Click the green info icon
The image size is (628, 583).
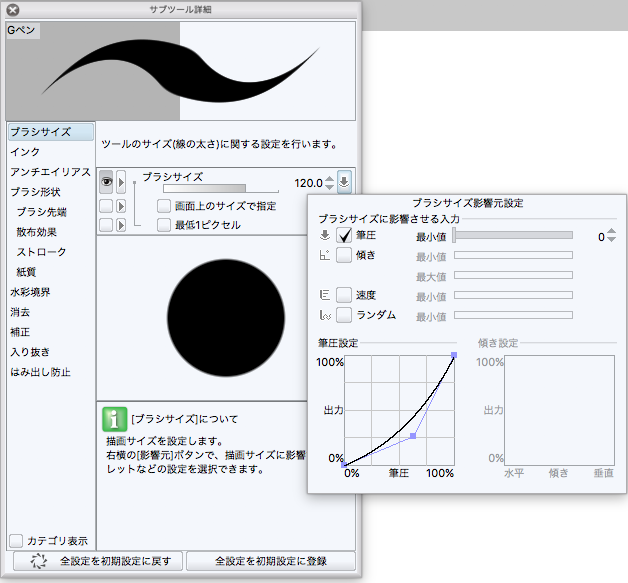coord(116,420)
